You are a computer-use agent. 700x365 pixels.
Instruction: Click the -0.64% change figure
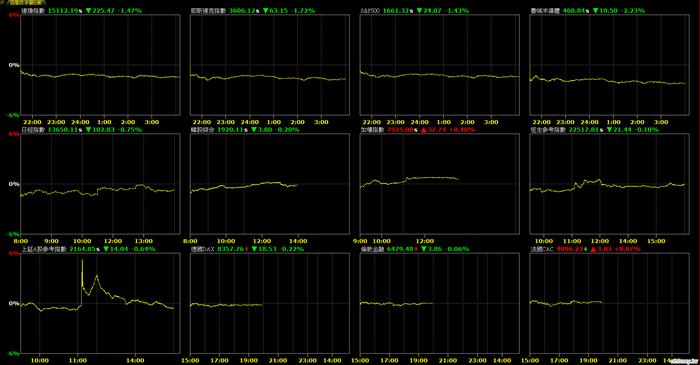[143, 249]
